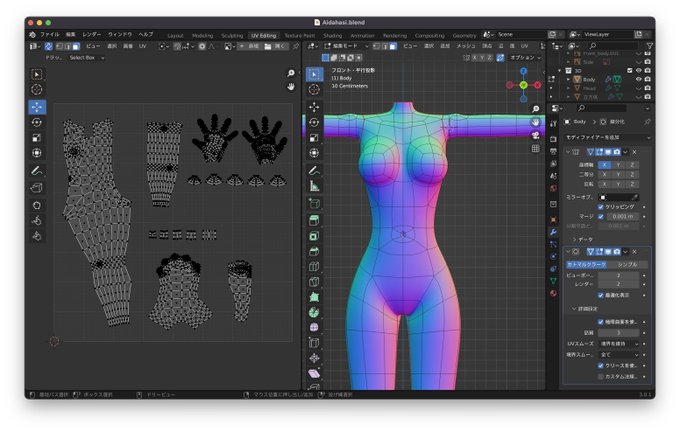
Task: Click the mirror object picker field
Action: (x=618, y=197)
